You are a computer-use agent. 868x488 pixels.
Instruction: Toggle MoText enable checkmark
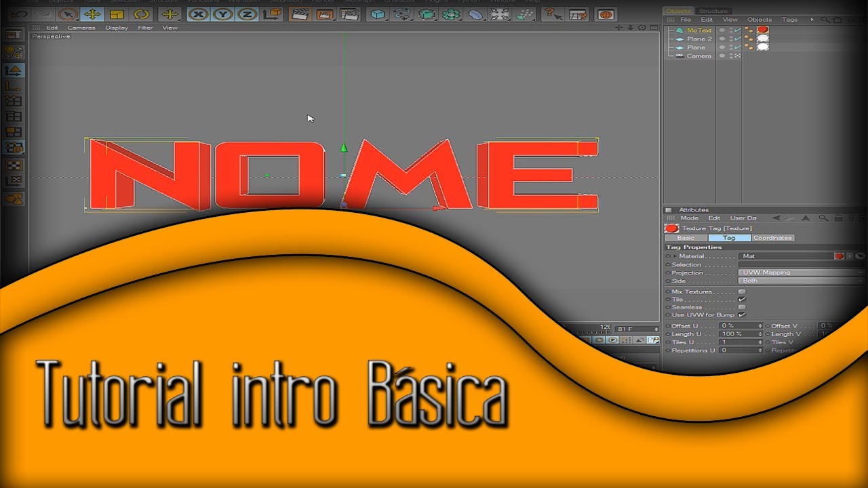(x=737, y=30)
